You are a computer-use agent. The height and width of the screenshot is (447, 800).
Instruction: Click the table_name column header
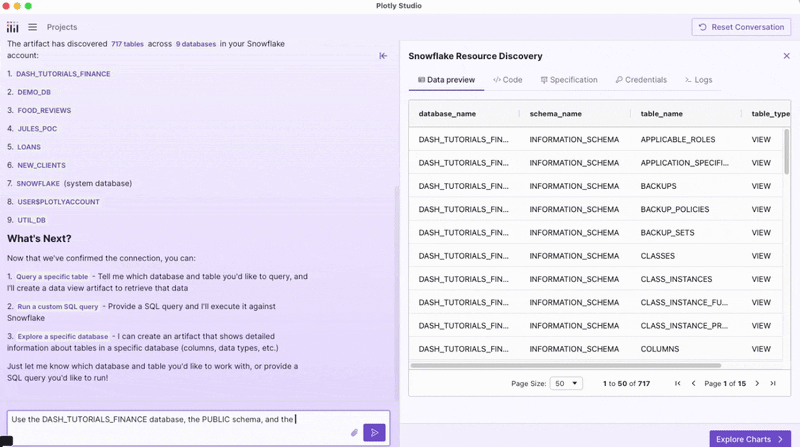[x=662, y=114]
